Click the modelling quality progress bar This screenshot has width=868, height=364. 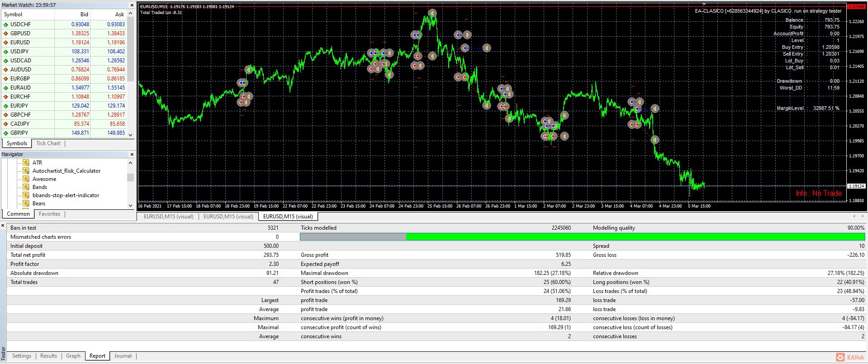pyautogui.click(x=582, y=237)
